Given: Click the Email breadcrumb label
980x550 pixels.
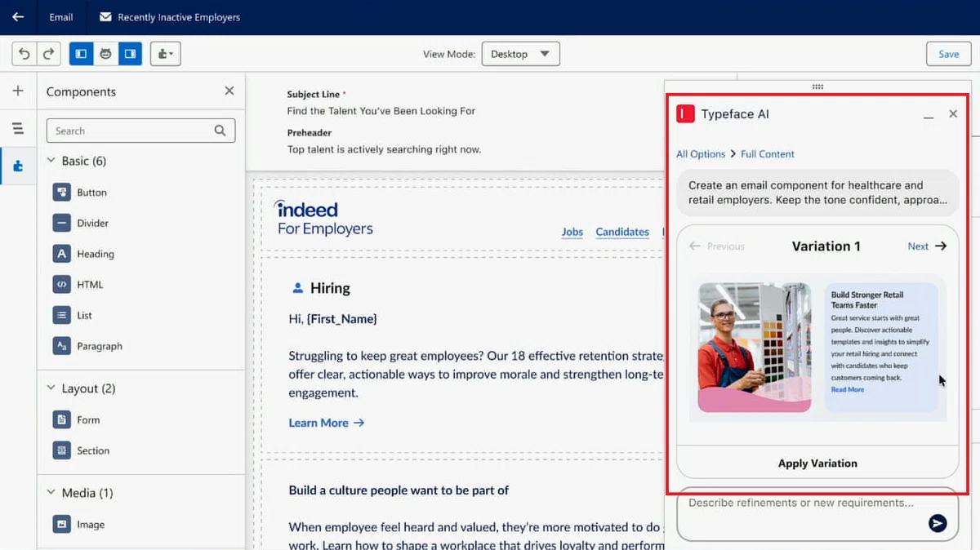Looking at the screenshot, I should coord(60,17).
